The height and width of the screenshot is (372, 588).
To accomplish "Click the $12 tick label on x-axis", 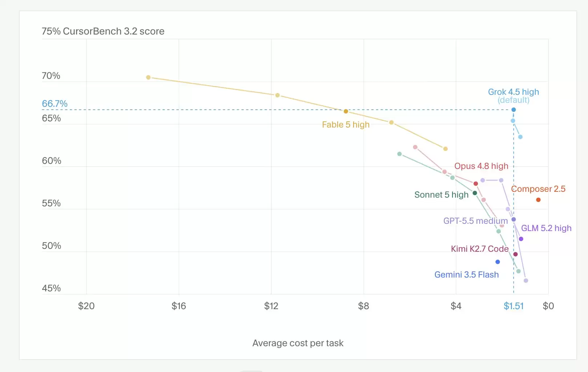I will (x=271, y=306).
